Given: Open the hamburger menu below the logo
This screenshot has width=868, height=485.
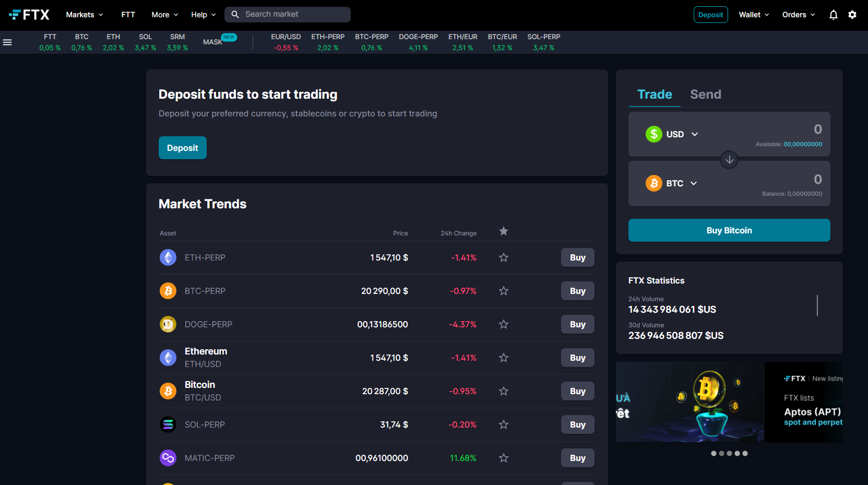Looking at the screenshot, I should (7, 42).
